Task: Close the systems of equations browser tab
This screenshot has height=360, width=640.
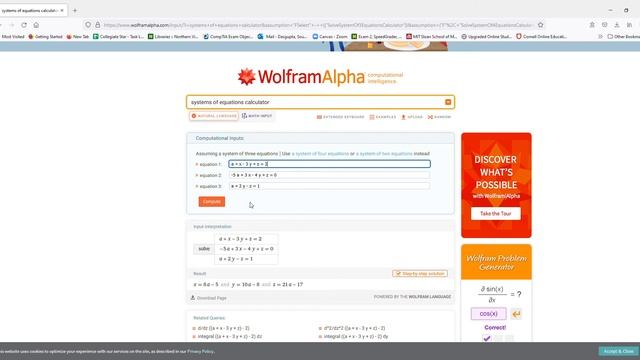Action: 62,11
